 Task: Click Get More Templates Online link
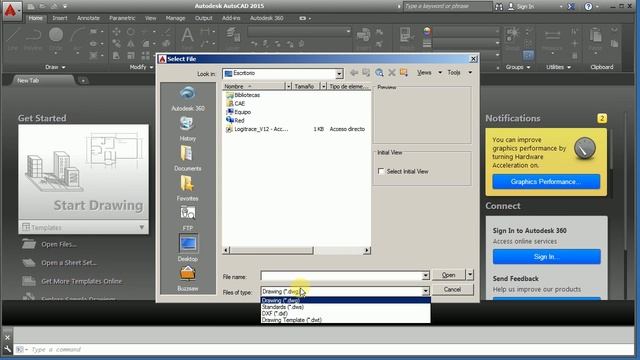(x=82, y=281)
